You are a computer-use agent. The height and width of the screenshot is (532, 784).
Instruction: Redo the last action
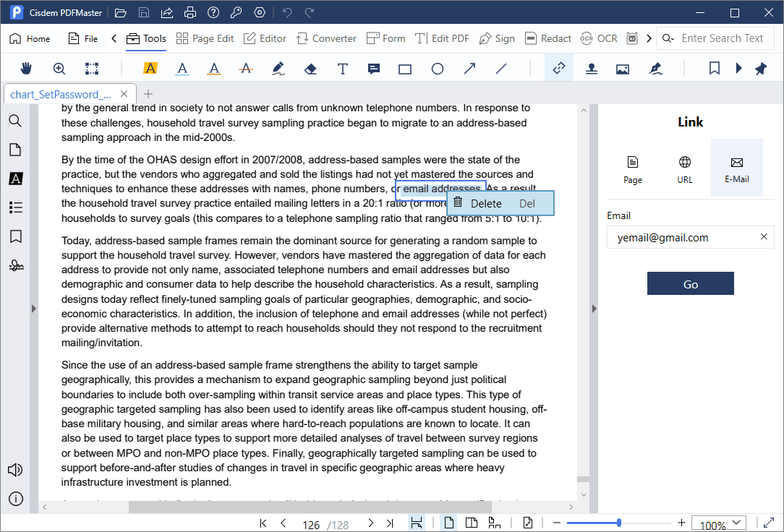click(x=310, y=12)
